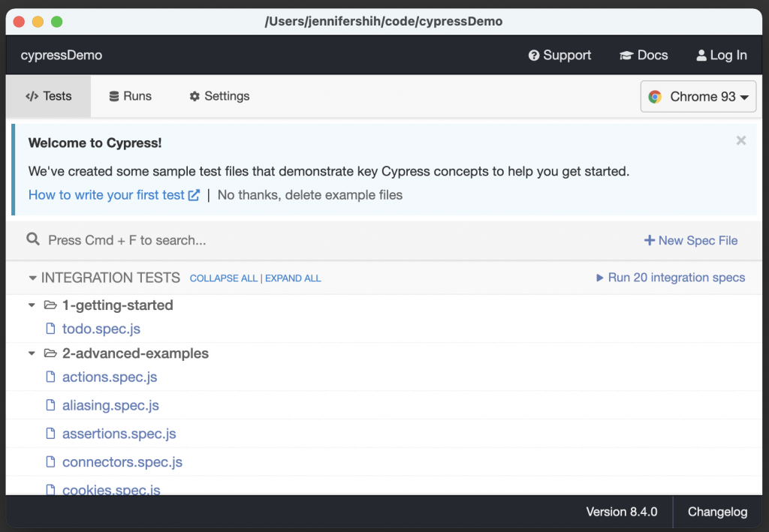Click the connectors.spec.js file icon
This screenshot has height=532, width=769.
pyautogui.click(x=50, y=462)
